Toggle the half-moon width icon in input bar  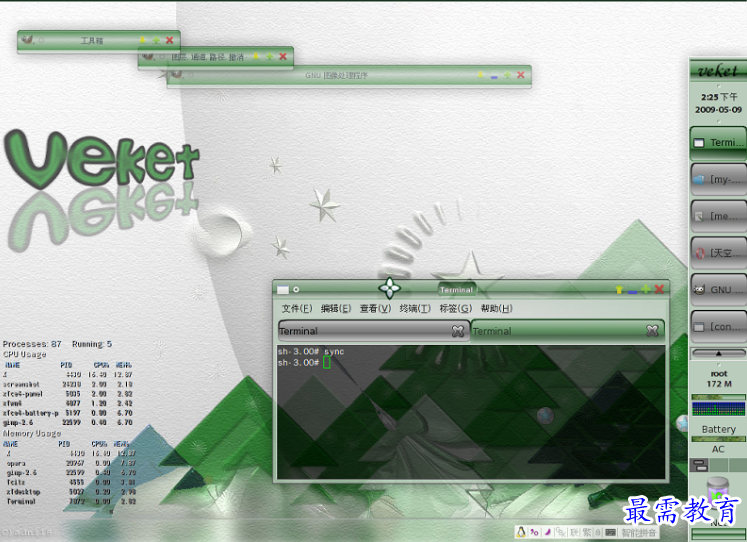click(x=547, y=532)
